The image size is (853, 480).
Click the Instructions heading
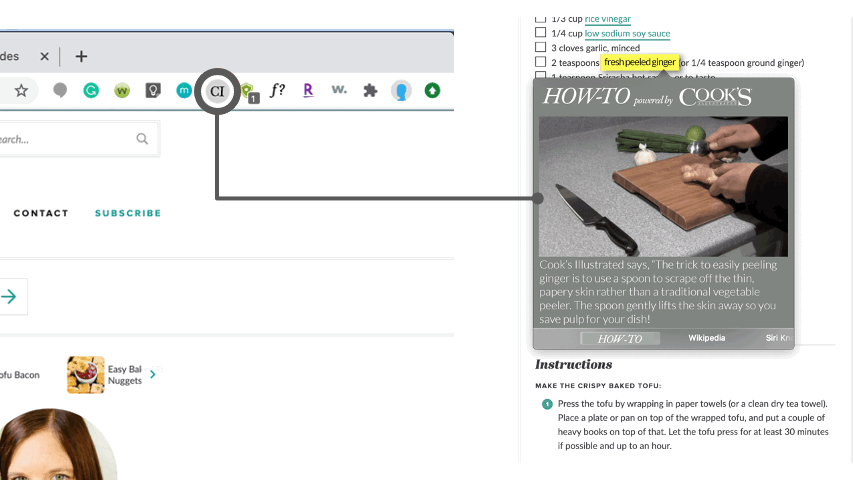[x=573, y=364]
